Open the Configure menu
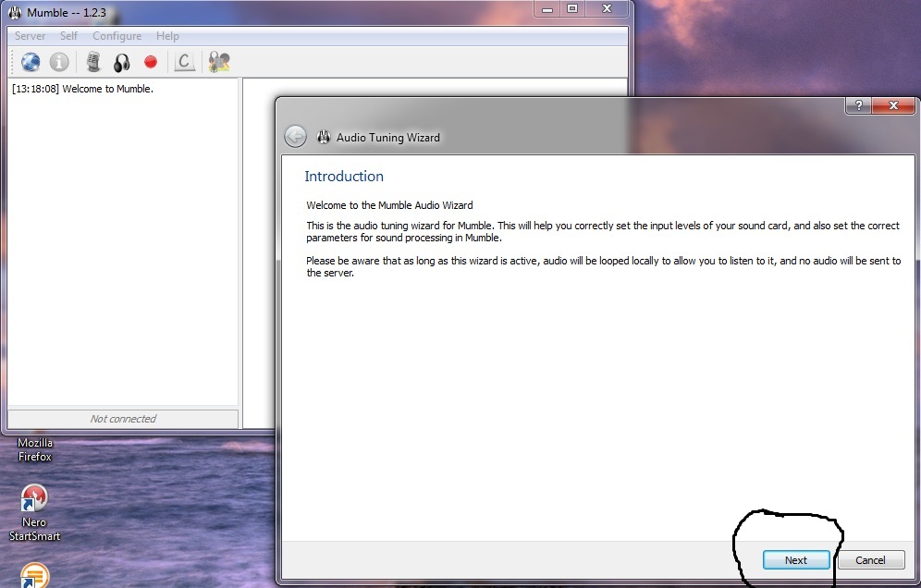This screenshot has width=921, height=588. coord(117,36)
